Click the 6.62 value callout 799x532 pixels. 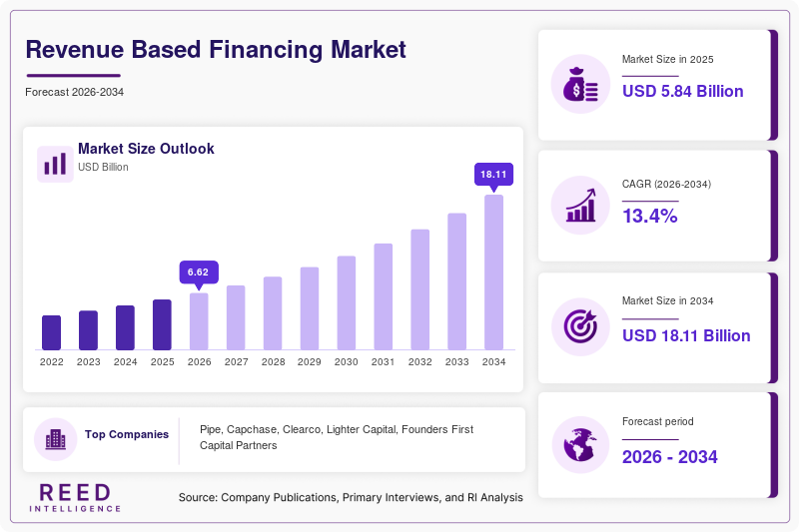(199, 273)
